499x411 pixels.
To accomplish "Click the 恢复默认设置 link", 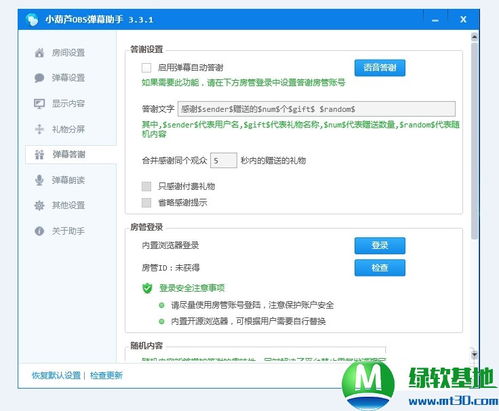I will click(56, 375).
